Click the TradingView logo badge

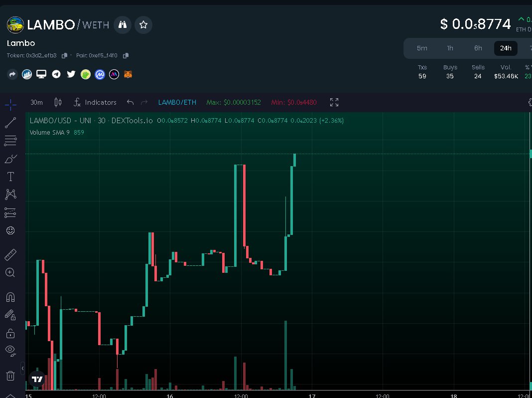[37, 379]
